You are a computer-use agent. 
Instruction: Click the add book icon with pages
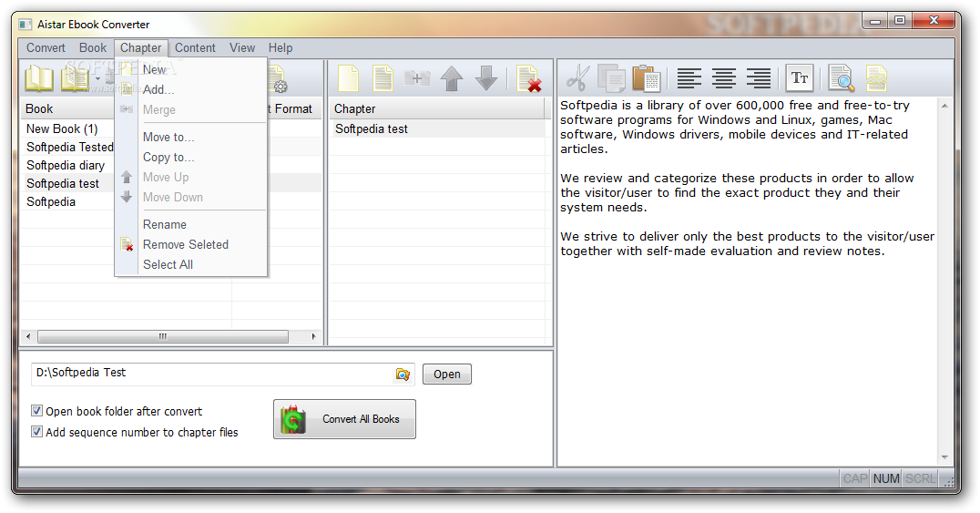point(75,79)
